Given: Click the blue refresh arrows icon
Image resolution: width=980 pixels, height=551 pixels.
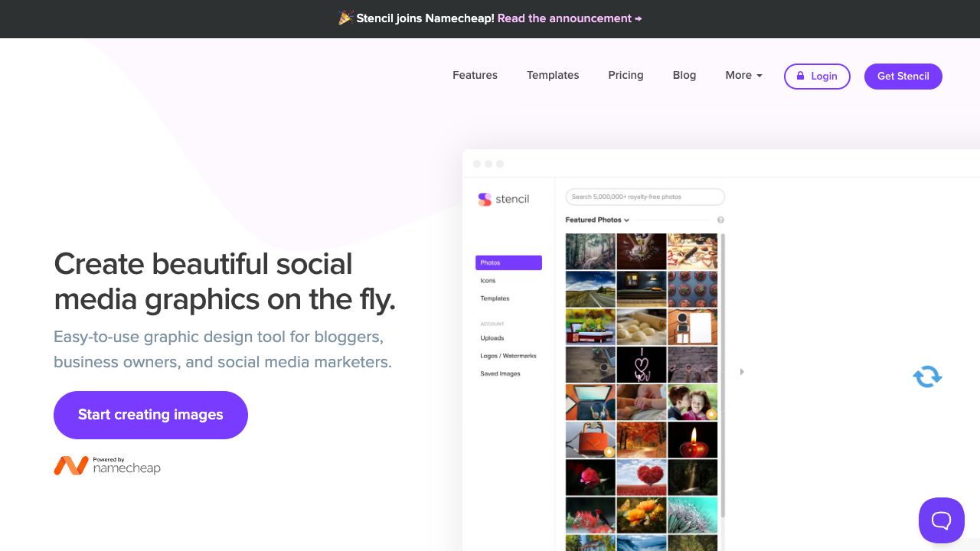Looking at the screenshot, I should [927, 377].
